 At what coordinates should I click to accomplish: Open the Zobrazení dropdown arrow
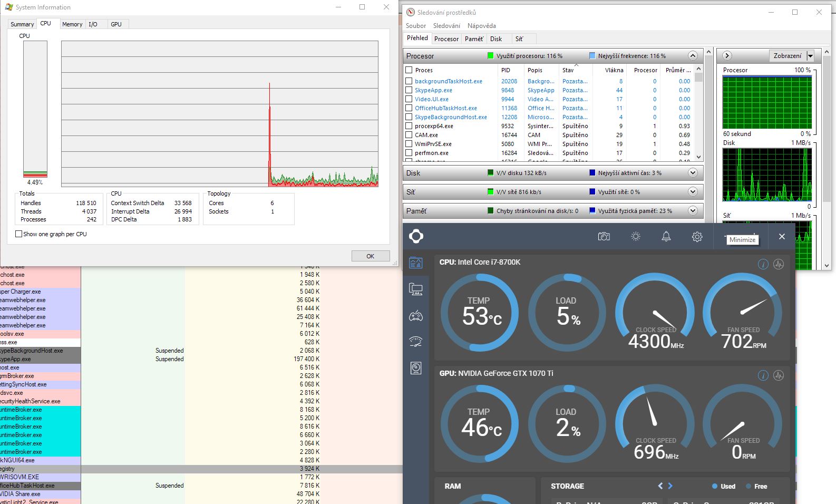810,56
